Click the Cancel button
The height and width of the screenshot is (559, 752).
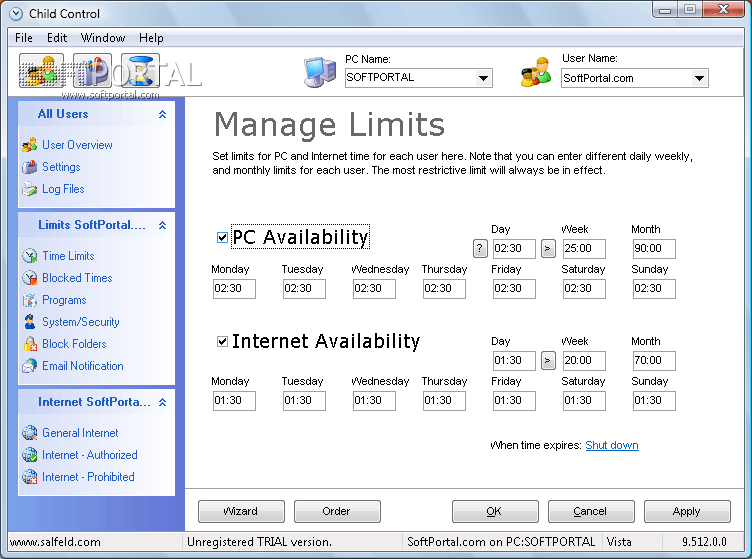point(591,512)
